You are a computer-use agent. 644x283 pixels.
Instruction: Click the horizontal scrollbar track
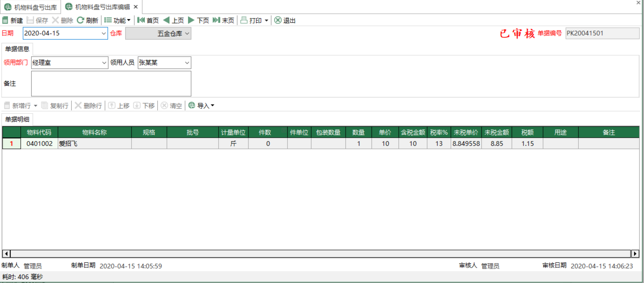click(321, 254)
